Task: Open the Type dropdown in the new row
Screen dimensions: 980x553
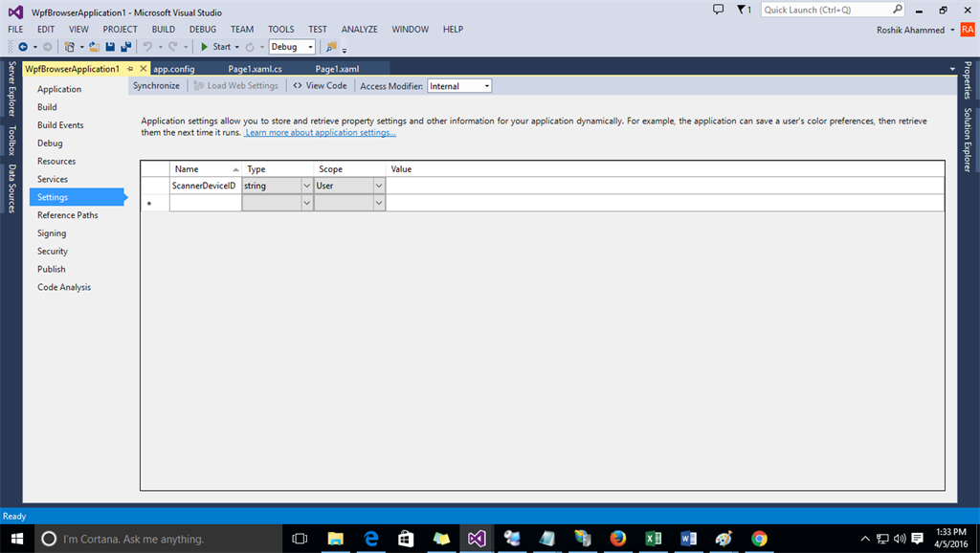Action: coord(307,203)
